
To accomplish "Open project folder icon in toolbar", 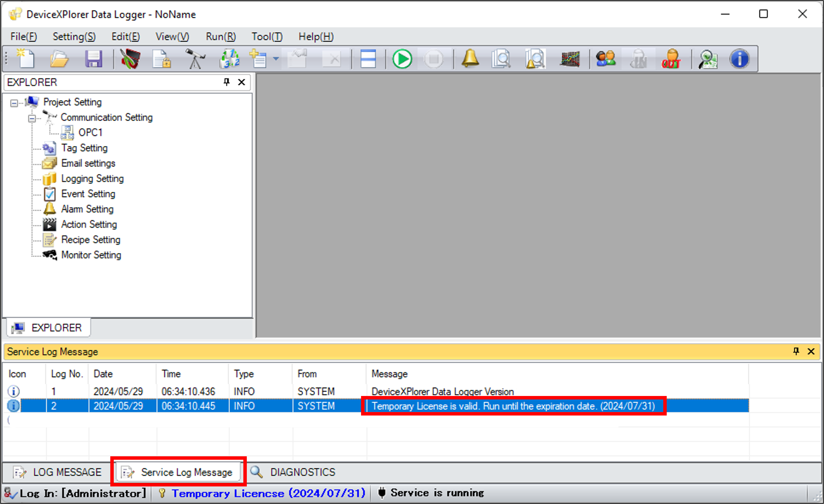I will [59, 59].
